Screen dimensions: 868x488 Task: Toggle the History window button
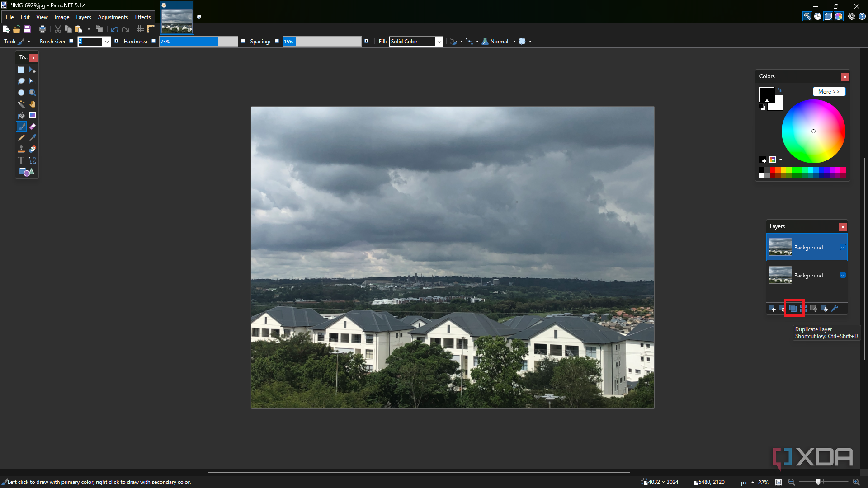[818, 16]
